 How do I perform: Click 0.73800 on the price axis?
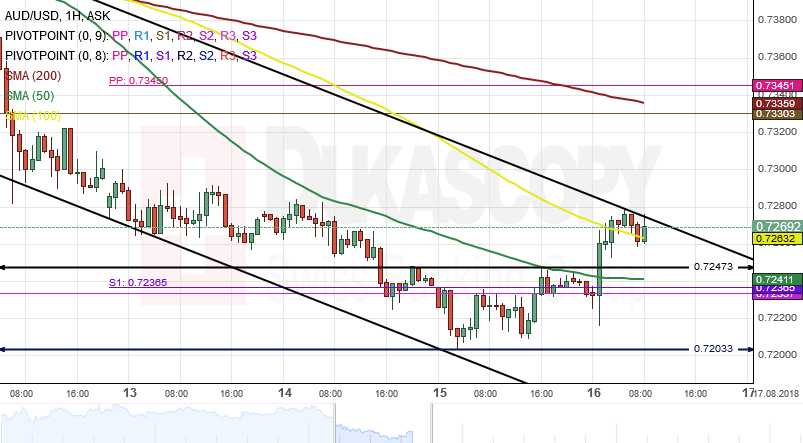[777, 20]
